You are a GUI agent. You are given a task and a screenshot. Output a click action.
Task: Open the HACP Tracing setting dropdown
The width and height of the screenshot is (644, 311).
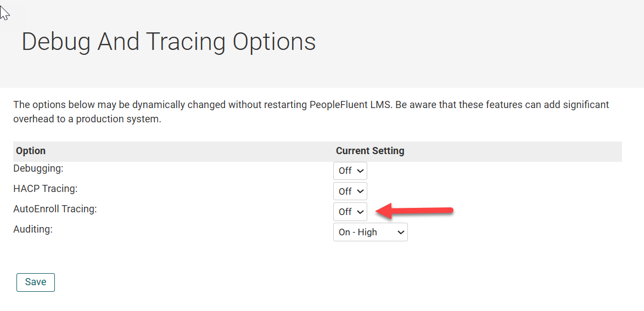click(x=350, y=191)
